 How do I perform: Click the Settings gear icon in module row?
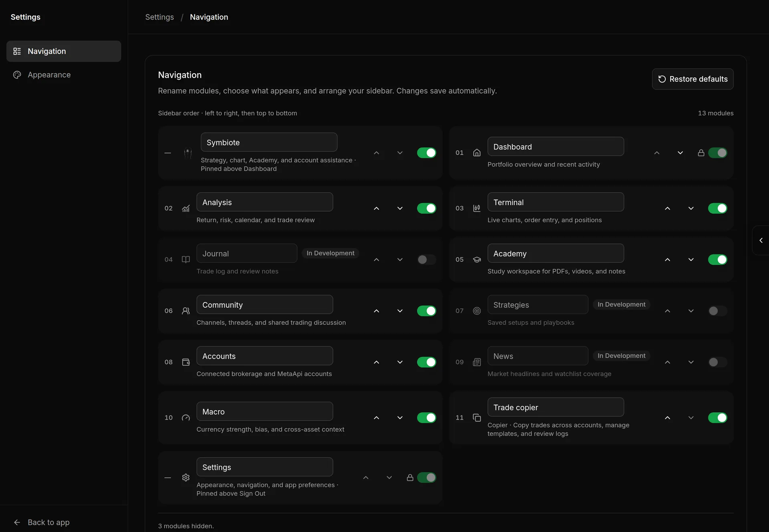click(x=186, y=478)
